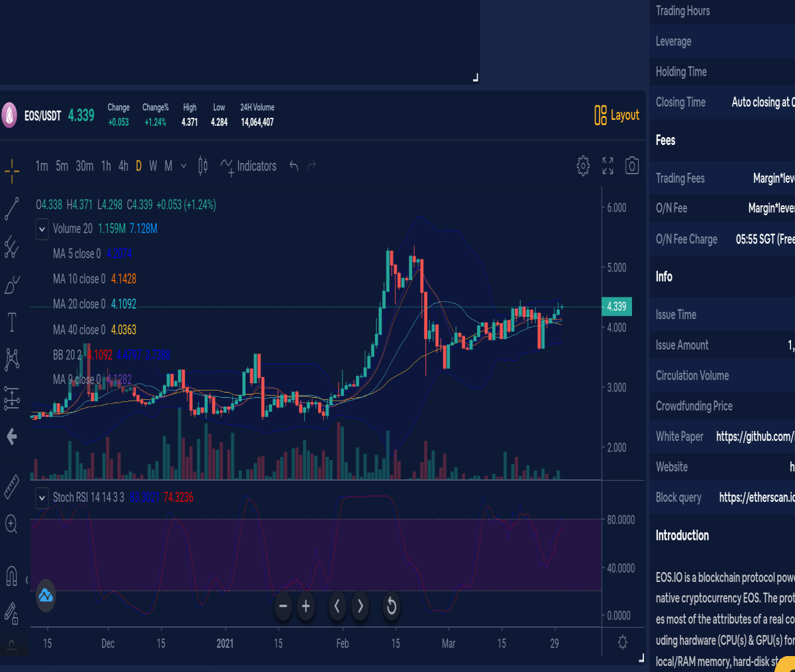
Task: Collapse the Volume indicator legend
Action: [42, 230]
